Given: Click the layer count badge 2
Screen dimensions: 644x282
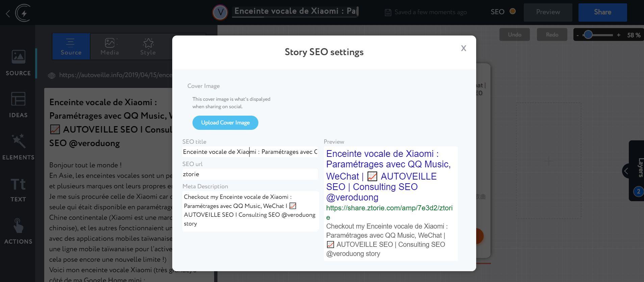Looking at the screenshot, I should point(638,192).
